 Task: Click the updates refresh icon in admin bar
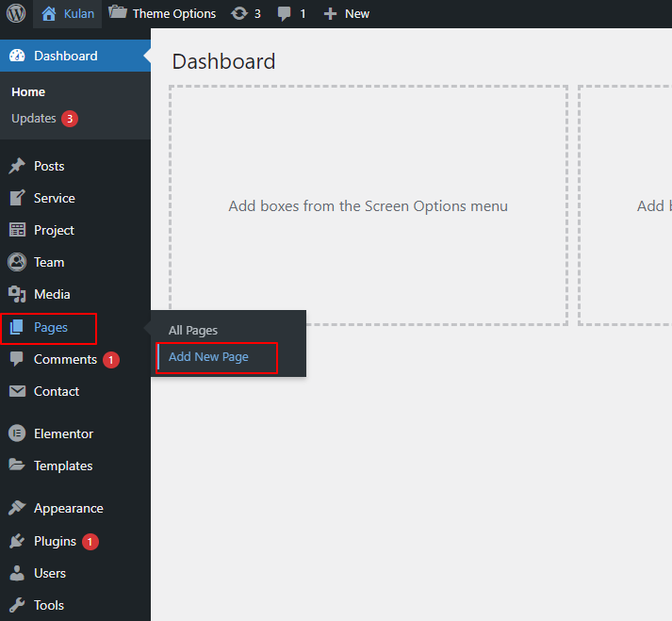239,14
